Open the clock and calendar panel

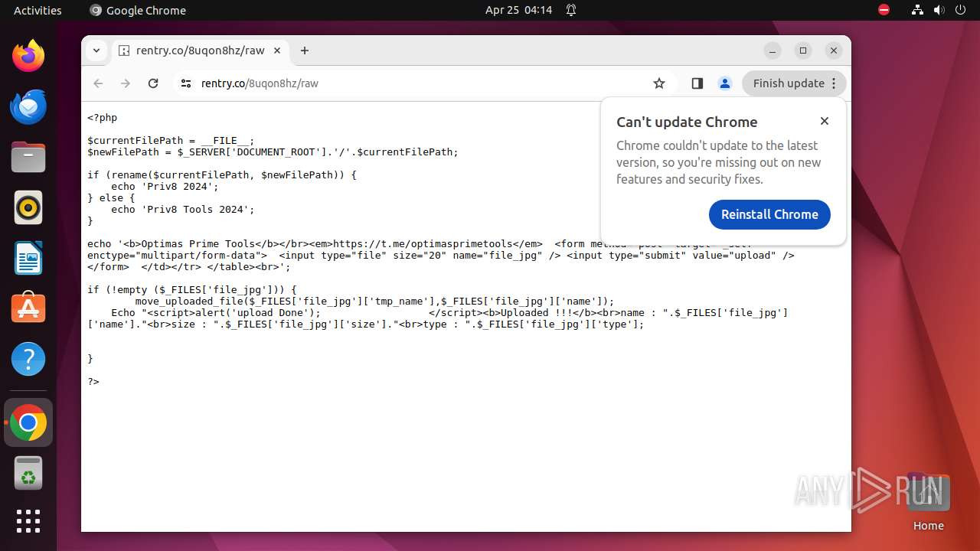click(x=518, y=10)
